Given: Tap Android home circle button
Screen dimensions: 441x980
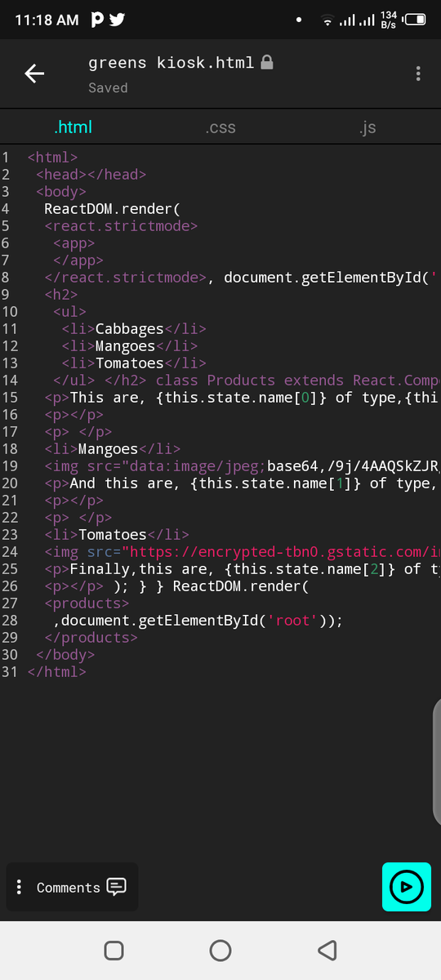Looking at the screenshot, I should pyautogui.click(x=220, y=950).
